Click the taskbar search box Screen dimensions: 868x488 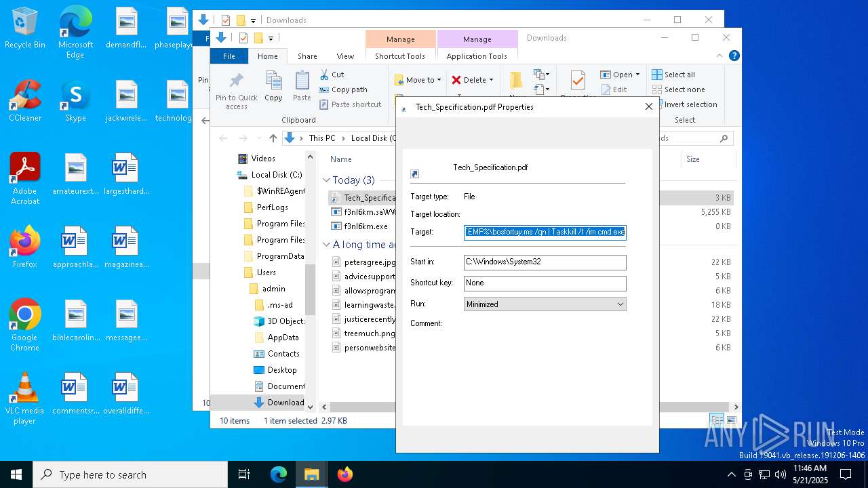tap(130, 474)
